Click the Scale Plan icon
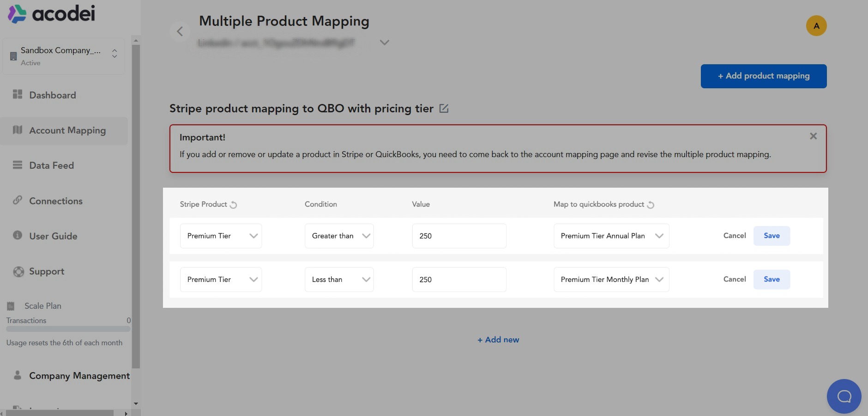Image resolution: width=868 pixels, height=416 pixels. click(x=11, y=306)
